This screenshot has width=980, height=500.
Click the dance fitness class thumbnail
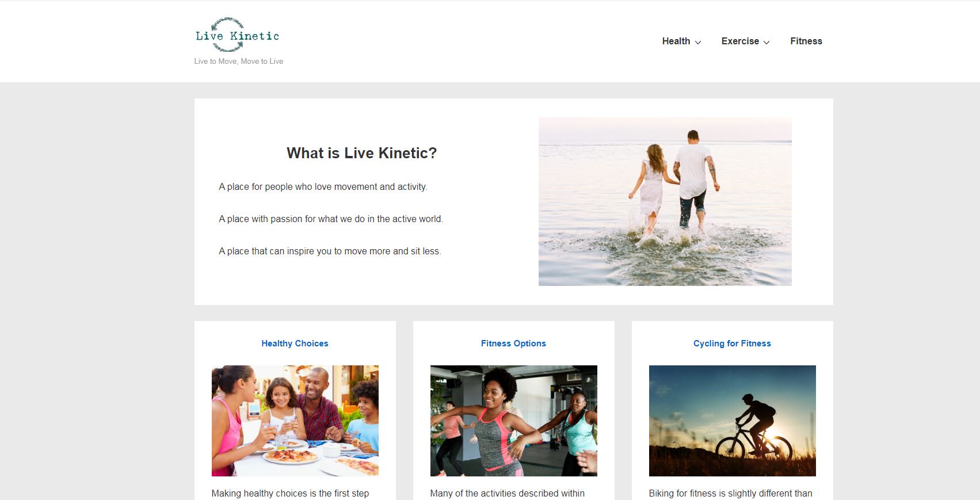click(x=513, y=421)
